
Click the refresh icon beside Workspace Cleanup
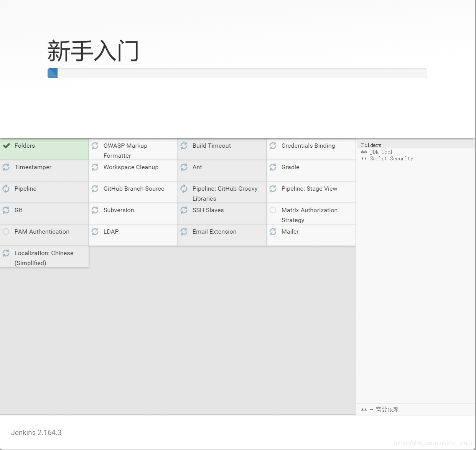(95, 167)
